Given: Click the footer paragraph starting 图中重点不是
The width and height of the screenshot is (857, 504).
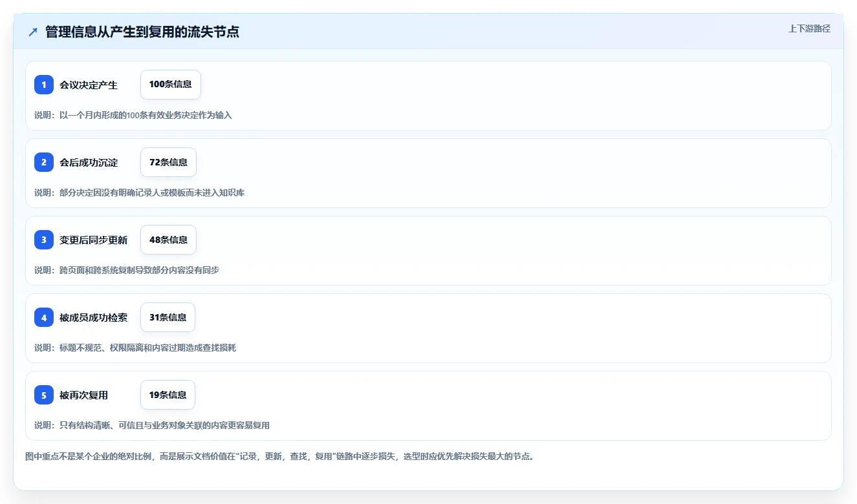Looking at the screenshot, I should [x=280, y=457].
